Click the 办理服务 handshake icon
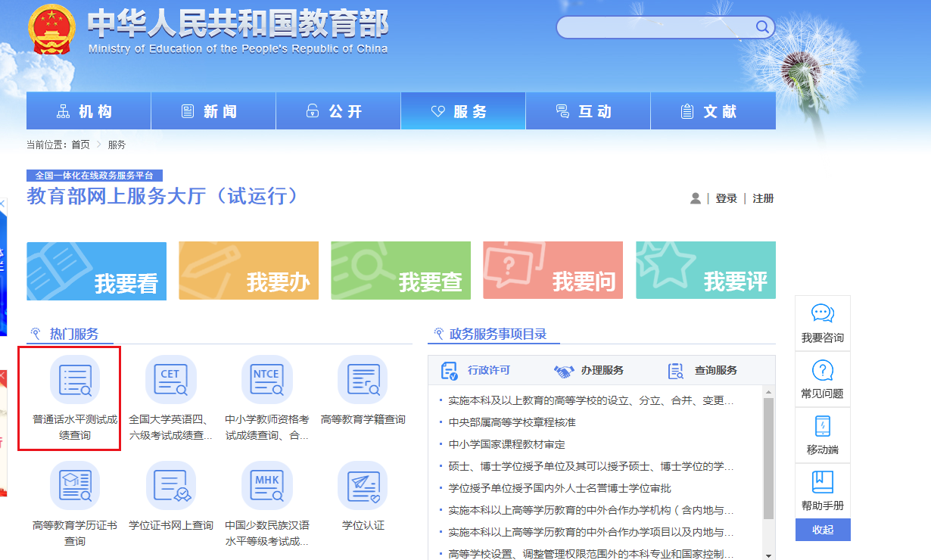This screenshot has height=560, width=931. pos(564,372)
